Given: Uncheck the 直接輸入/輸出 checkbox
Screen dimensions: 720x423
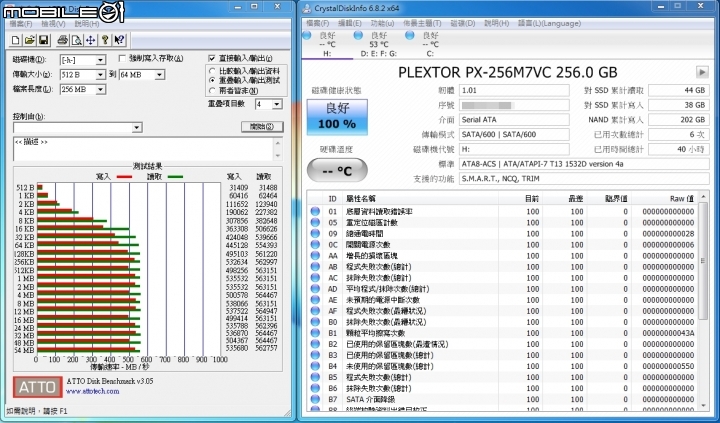Looking at the screenshot, I should coord(212,58).
